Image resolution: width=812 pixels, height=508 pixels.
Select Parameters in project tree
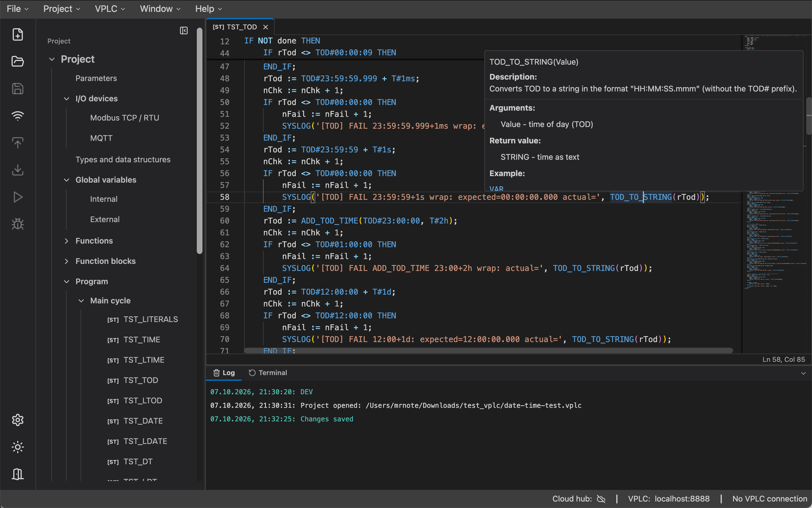click(96, 78)
